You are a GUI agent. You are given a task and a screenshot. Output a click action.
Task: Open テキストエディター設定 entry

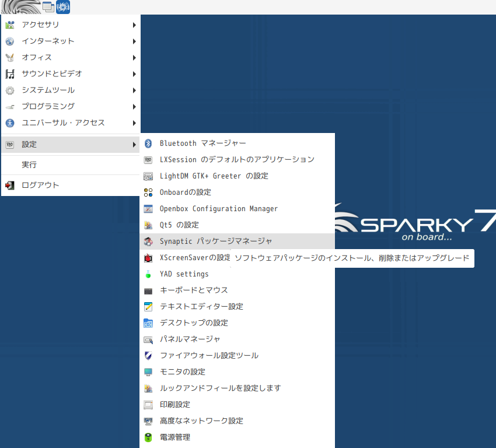[x=237, y=307]
